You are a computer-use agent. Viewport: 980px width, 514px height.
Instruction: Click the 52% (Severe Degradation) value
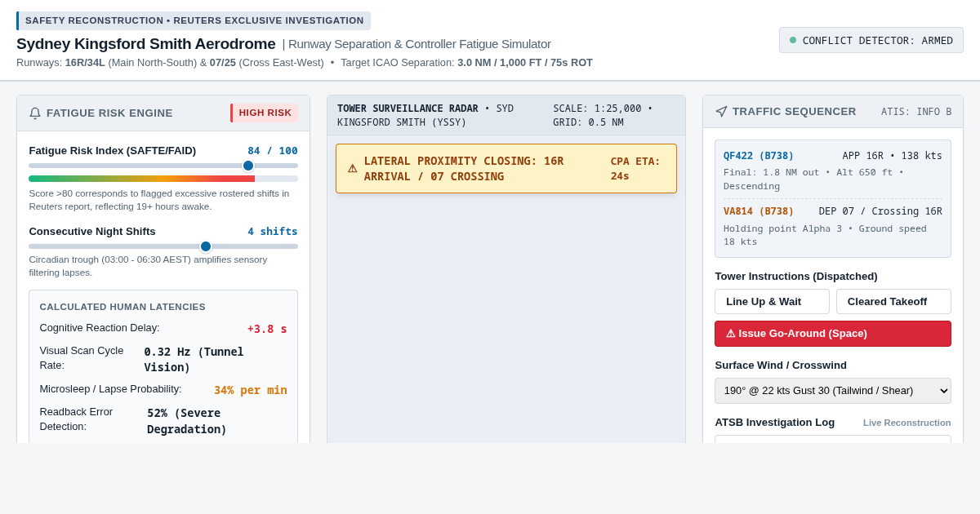point(187,421)
